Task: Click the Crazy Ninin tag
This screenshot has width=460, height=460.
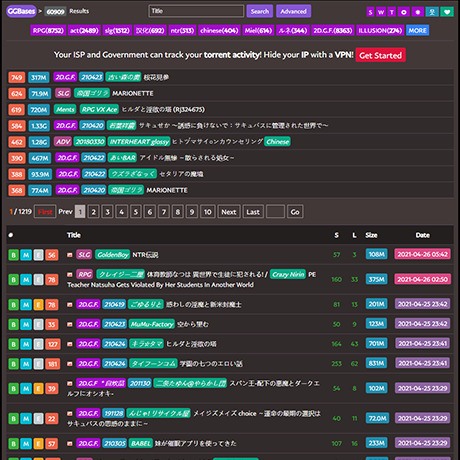Action: [x=288, y=274]
